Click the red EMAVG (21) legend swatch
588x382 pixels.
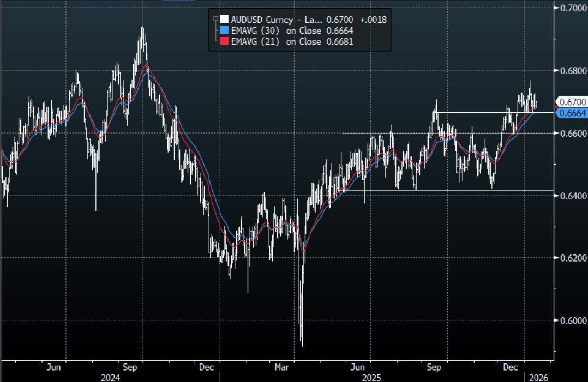(x=224, y=41)
